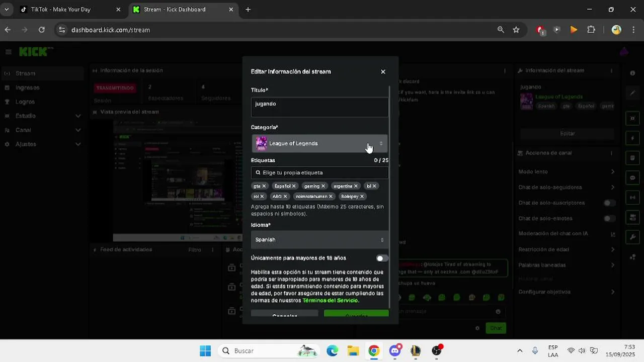Select Stream in the left sidebar
This screenshot has width=644, height=362.
[42, 73]
